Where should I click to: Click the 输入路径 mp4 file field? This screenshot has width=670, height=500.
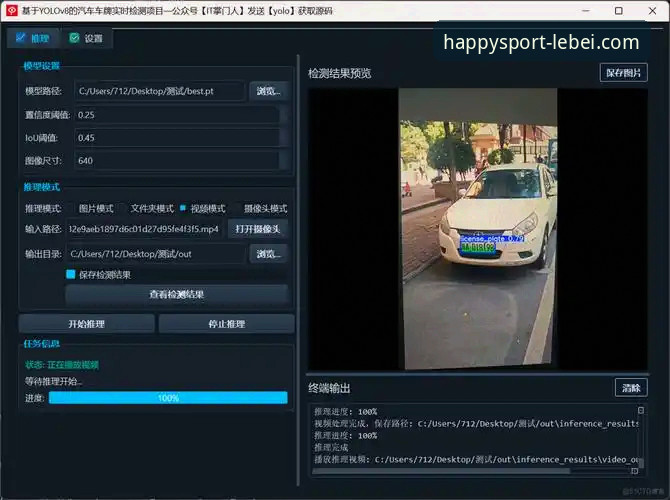pyautogui.click(x=144, y=229)
